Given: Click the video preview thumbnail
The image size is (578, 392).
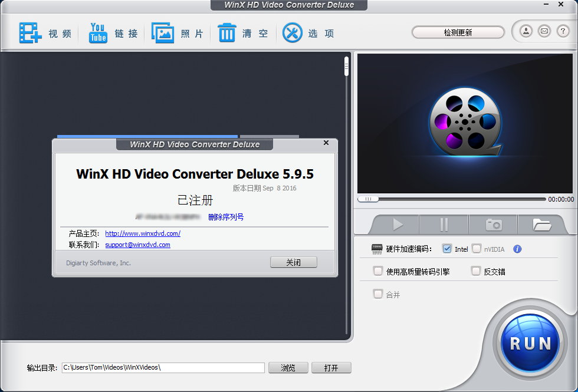Looking at the screenshot, I should click(465, 123).
